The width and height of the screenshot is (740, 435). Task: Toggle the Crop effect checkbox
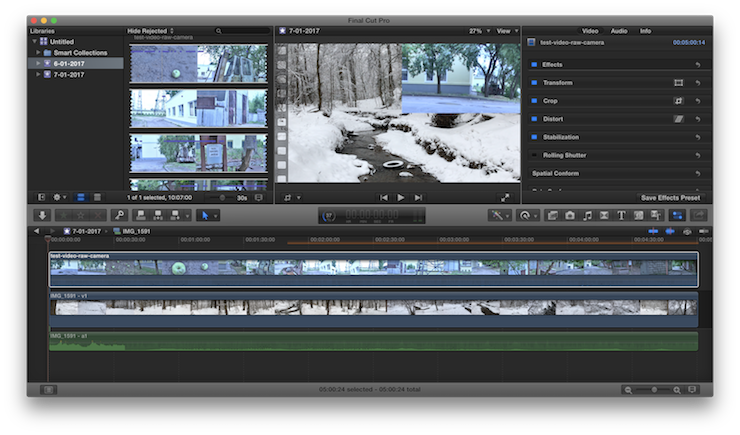pos(534,101)
